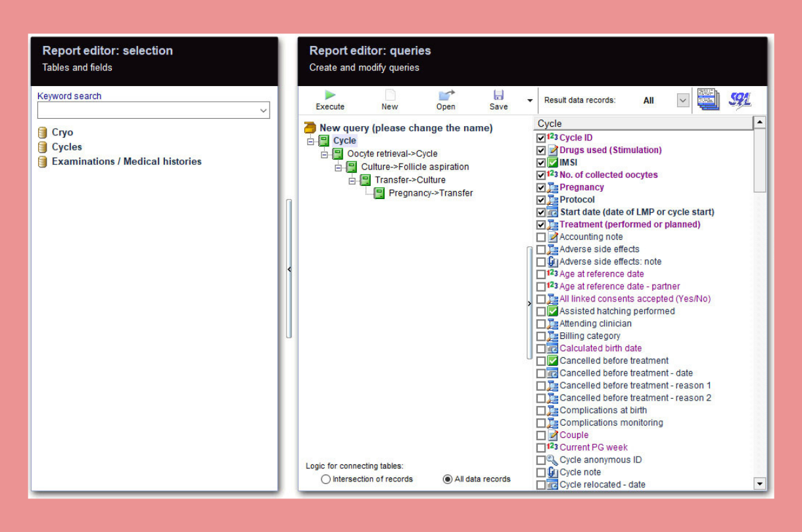
Task: Uncheck the No. of collected oocytes checkbox
Action: click(541, 175)
